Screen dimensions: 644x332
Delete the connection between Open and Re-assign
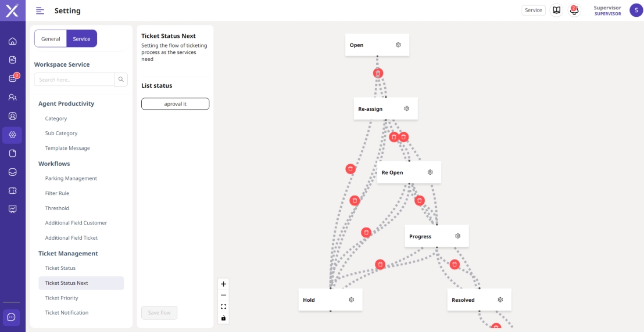click(378, 74)
